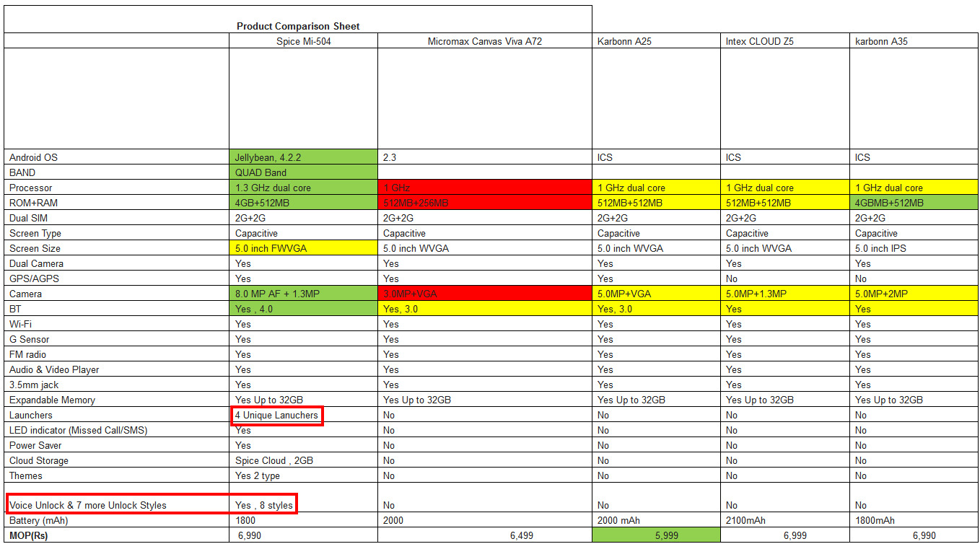Select the "BAND" row label
The height and width of the screenshot is (544, 980).
click(x=22, y=172)
